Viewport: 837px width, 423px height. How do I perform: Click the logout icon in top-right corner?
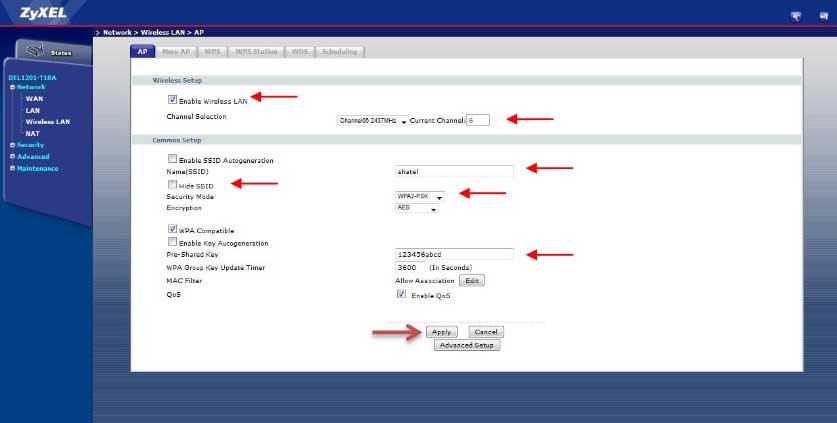821,16
